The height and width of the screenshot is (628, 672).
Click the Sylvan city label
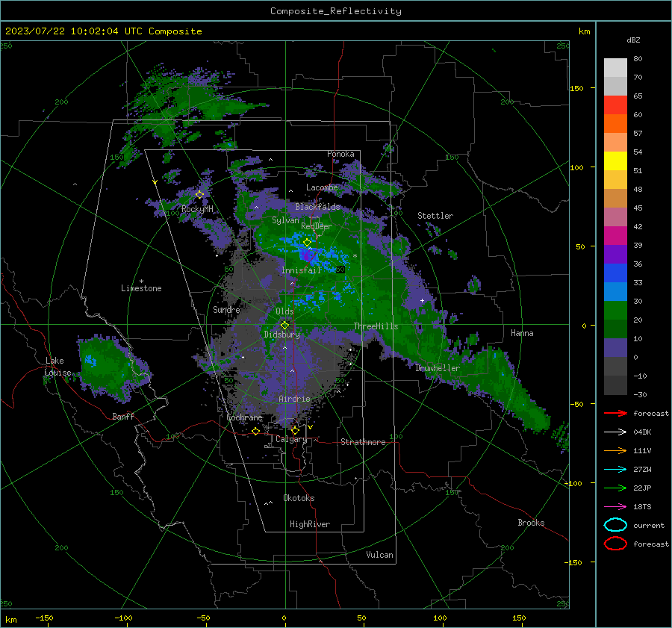(x=285, y=220)
